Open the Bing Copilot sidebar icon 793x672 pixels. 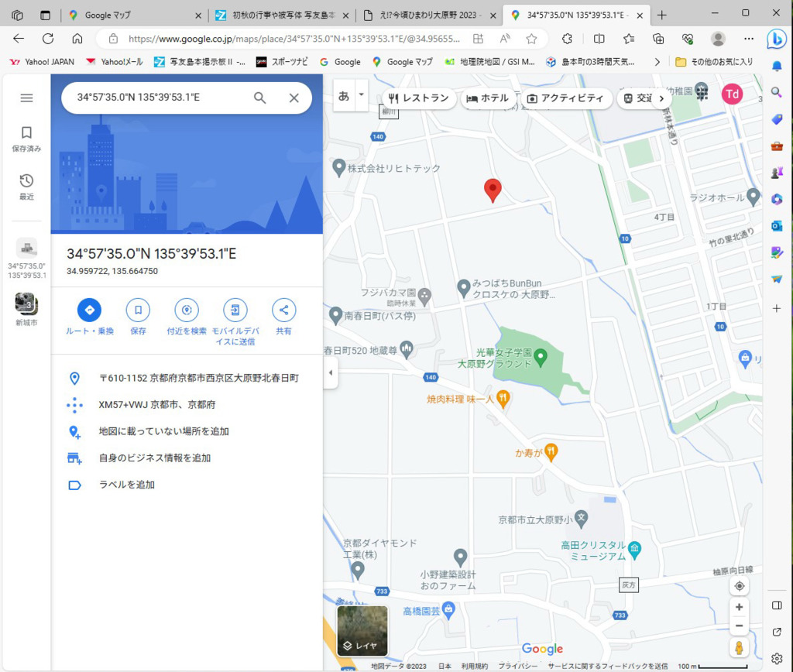point(777,39)
